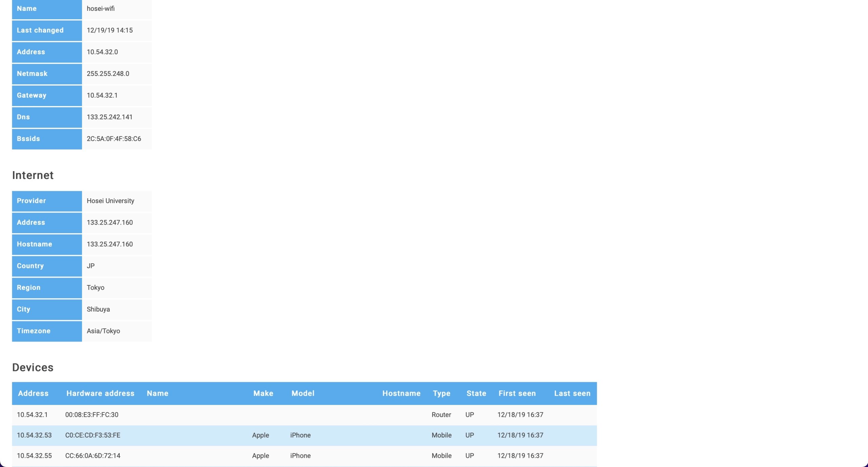Click the Type column header

click(x=441, y=393)
